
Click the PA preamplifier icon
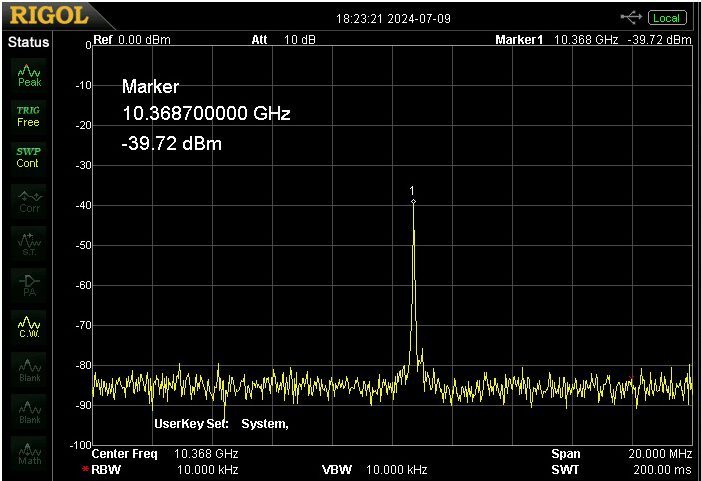click(x=29, y=285)
